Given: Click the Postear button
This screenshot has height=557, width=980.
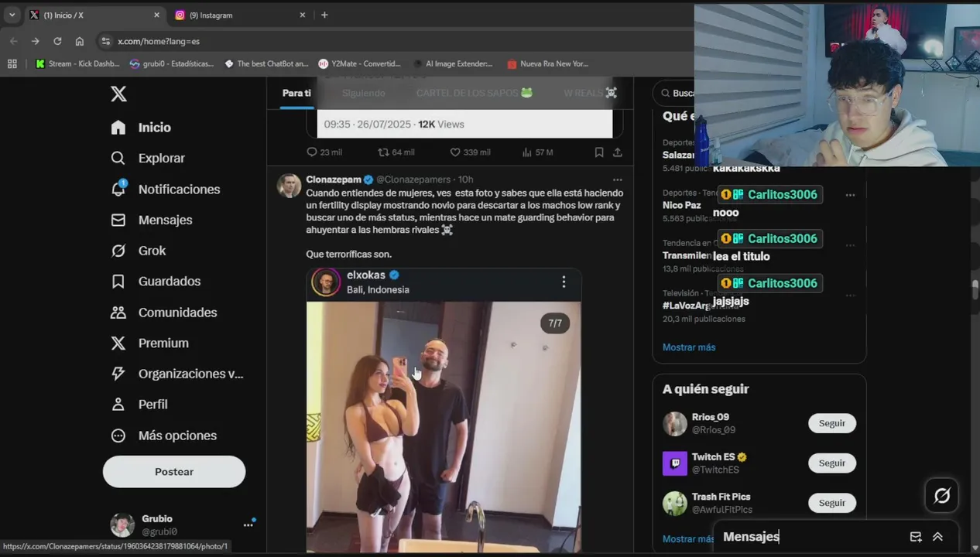Looking at the screenshot, I should (x=174, y=472).
